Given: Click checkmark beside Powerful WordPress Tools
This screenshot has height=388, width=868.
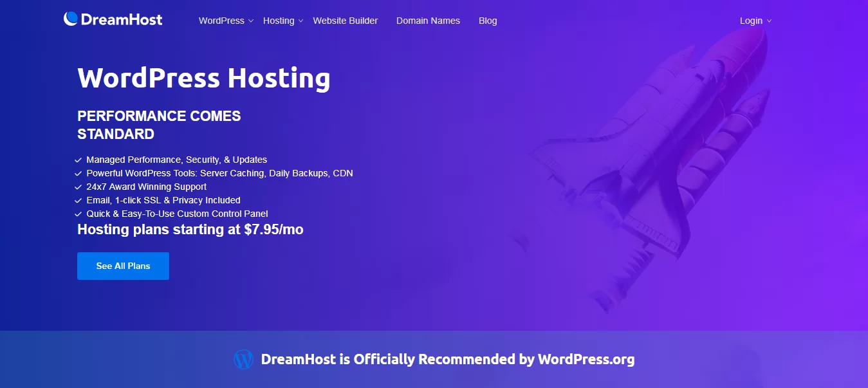Looking at the screenshot, I should (78, 173).
